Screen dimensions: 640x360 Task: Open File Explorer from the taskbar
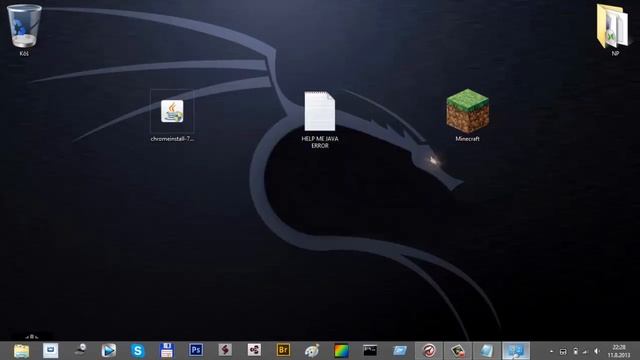[21, 351]
